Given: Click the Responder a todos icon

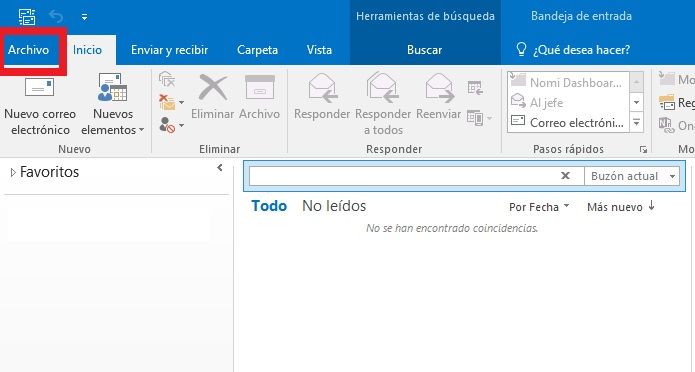Looking at the screenshot, I should [382, 88].
